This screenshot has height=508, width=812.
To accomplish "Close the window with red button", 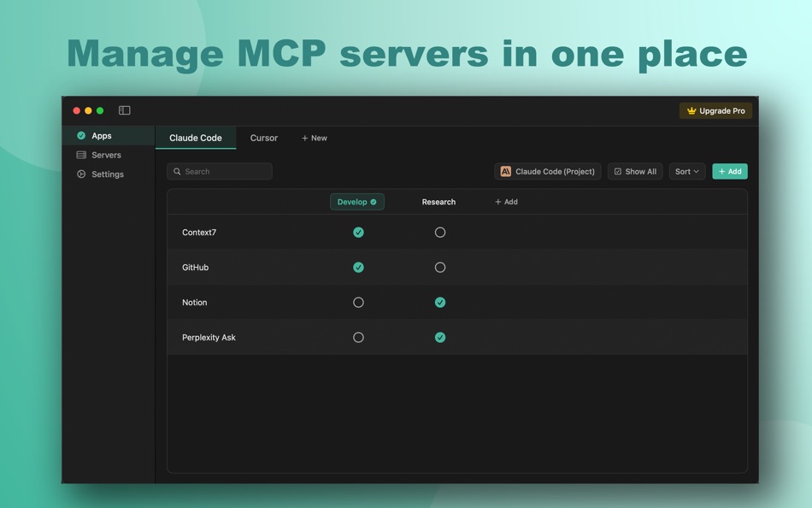I will 77,110.
